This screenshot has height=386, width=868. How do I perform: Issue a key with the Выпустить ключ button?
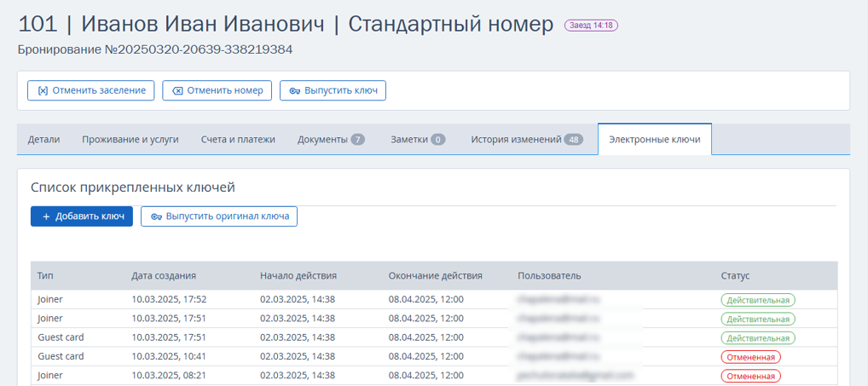[333, 90]
